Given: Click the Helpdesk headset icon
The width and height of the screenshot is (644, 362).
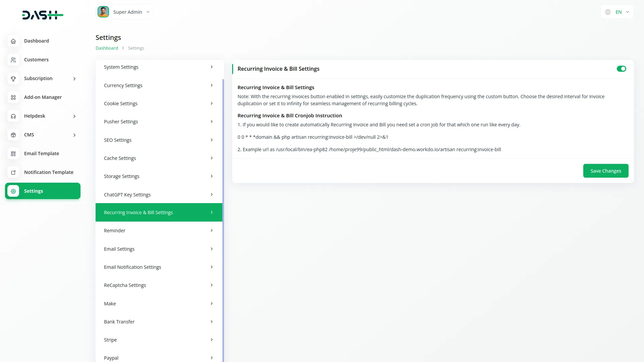Looking at the screenshot, I should tap(13, 116).
